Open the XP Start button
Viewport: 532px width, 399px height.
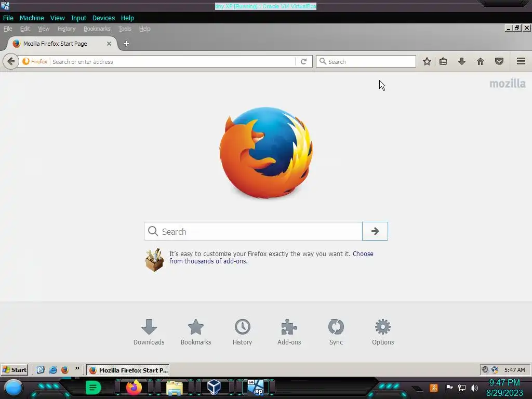pos(15,370)
